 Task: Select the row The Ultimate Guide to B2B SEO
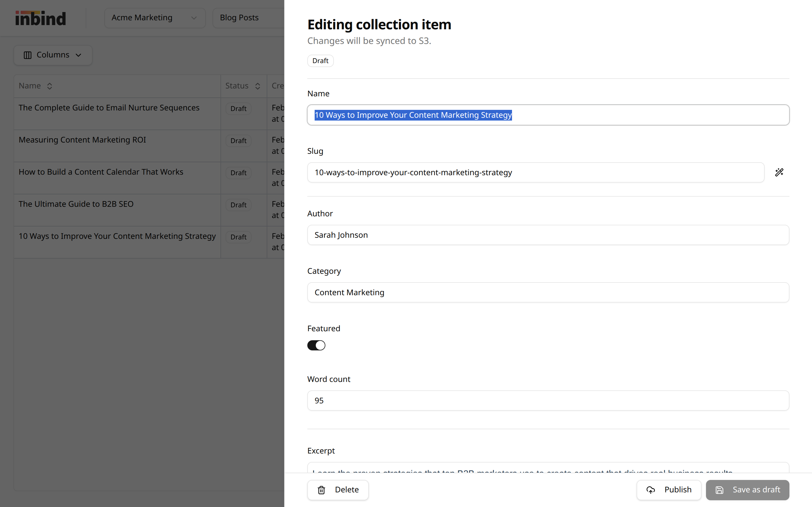pyautogui.click(x=118, y=210)
